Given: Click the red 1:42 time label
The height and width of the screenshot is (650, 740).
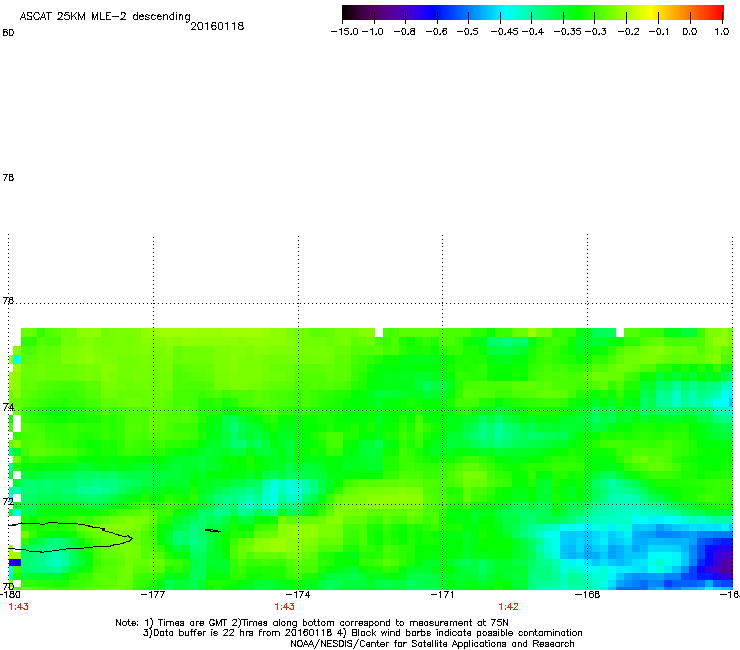Looking at the screenshot, I should pos(508,607).
